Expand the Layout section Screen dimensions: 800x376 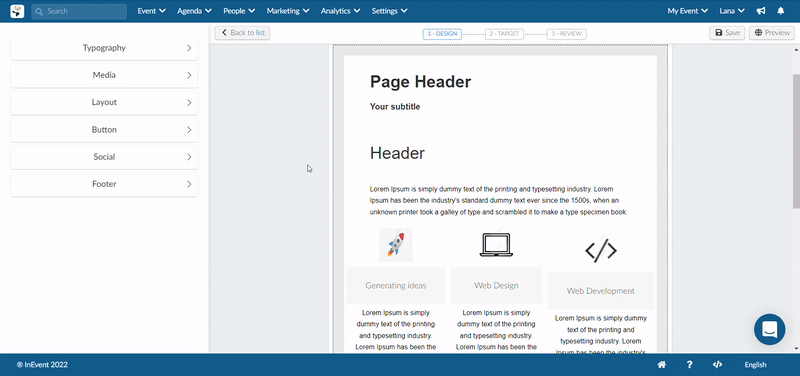click(x=104, y=102)
